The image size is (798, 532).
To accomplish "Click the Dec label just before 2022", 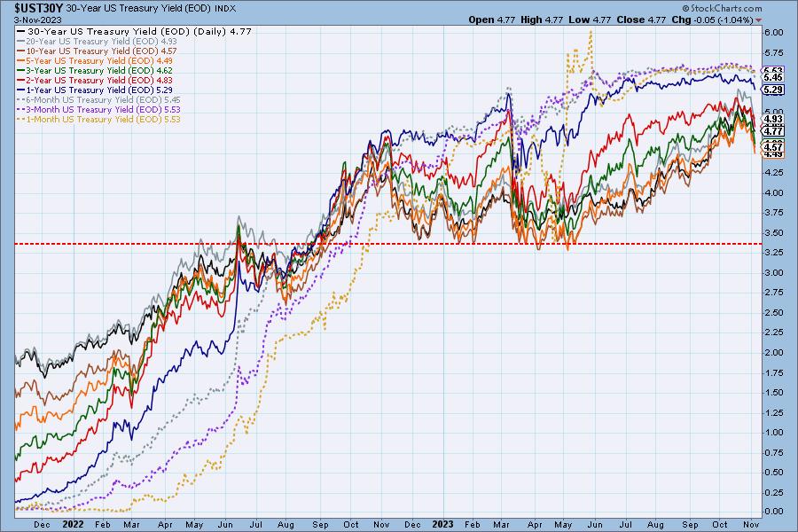I will click(x=42, y=524).
